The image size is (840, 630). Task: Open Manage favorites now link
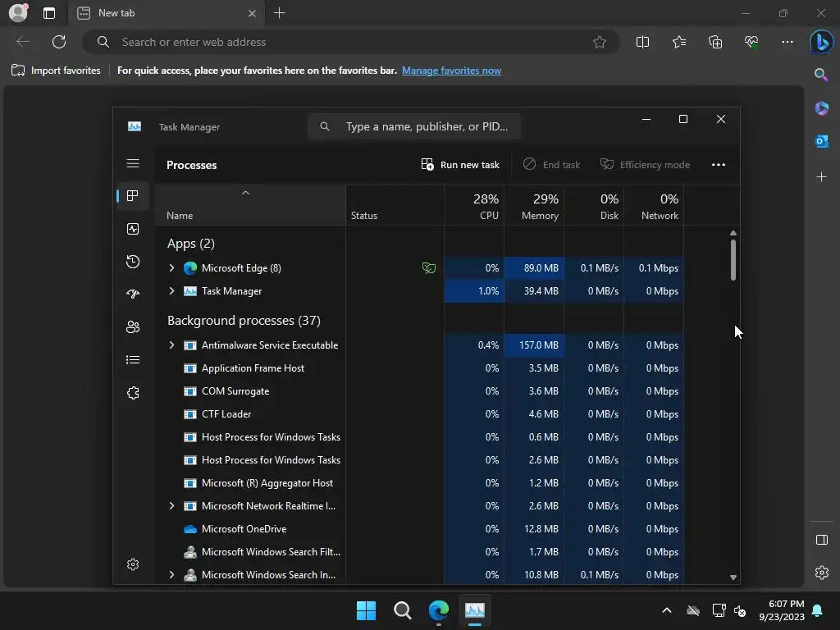coord(451,71)
